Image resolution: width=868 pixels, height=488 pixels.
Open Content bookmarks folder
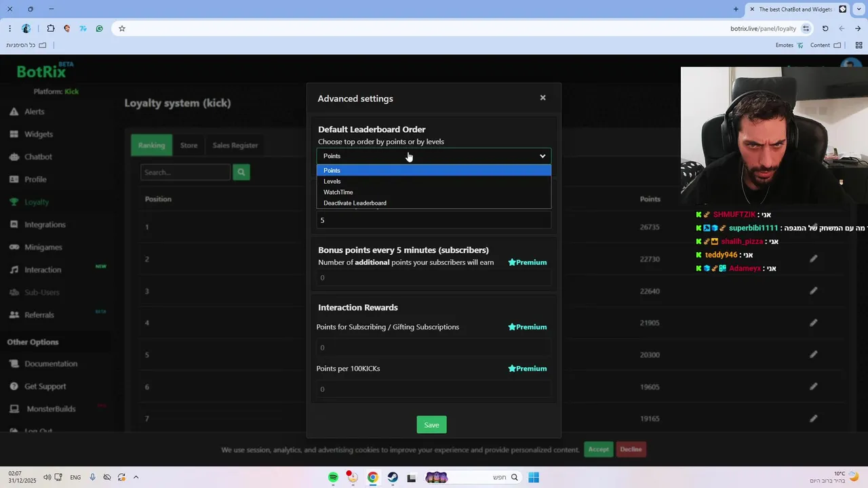(825, 45)
